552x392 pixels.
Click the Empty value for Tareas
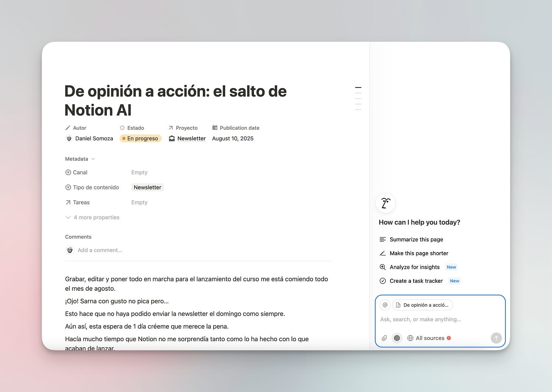[x=139, y=202]
